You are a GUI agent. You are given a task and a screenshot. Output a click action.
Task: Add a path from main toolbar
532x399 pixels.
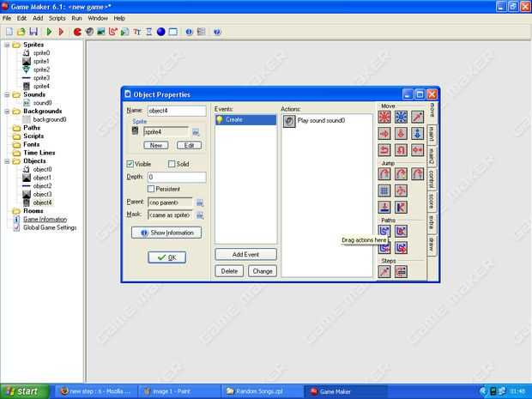click(113, 32)
